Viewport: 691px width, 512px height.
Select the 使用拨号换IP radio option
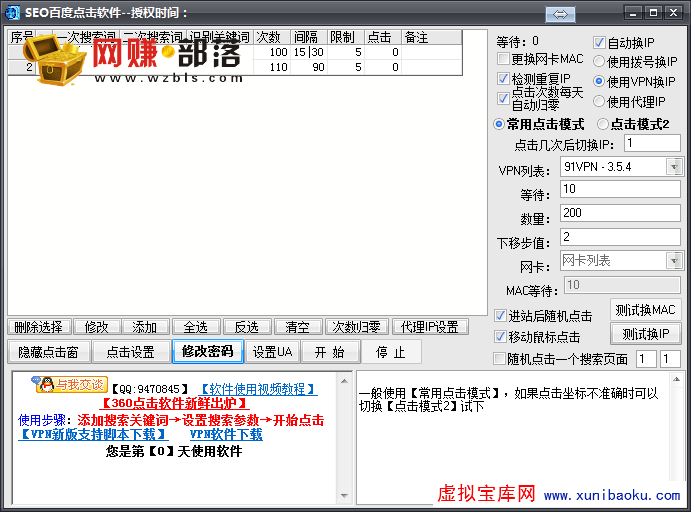click(x=600, y=62)
